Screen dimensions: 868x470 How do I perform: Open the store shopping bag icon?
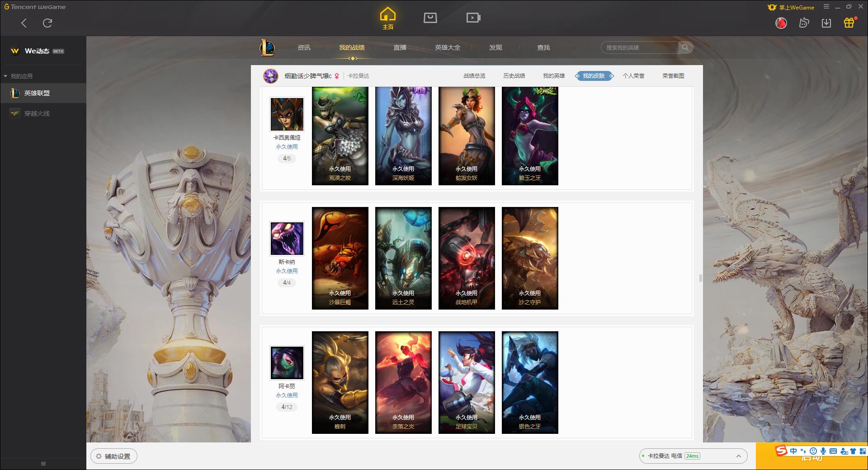coord(430,18)
